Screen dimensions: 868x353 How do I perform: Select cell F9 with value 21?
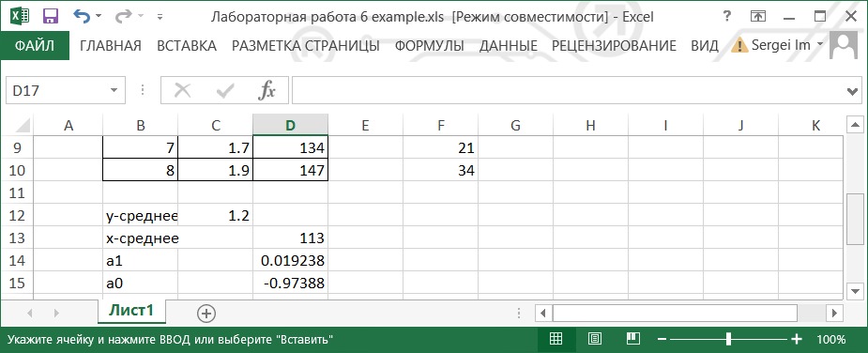(441, 148)
